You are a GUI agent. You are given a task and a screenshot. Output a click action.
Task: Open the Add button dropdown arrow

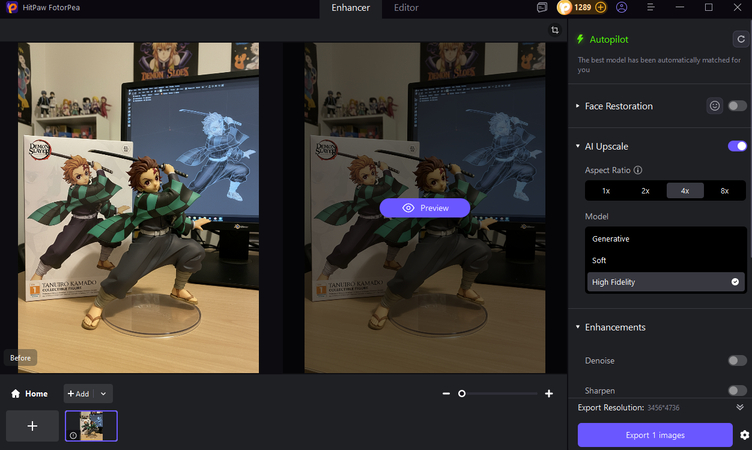click(x=103, y=393)
